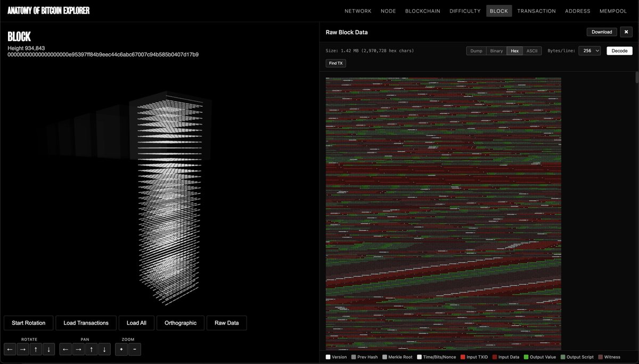Click the Witness legend swatch
Image resolution: width=639 pixels, height=364 pixels.
click(x=601, y=357)
